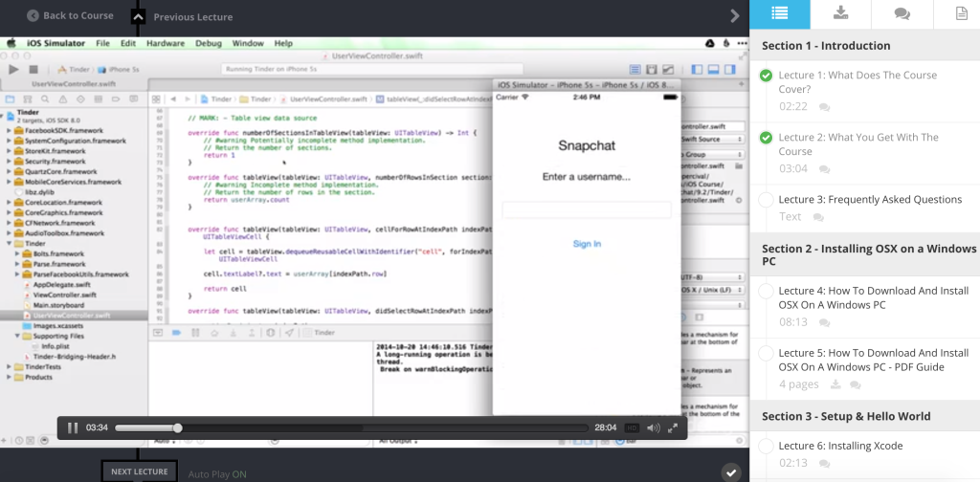Open the File menu in the video
The height and width of the screenshot is (482, 980).
coord(103,43)
